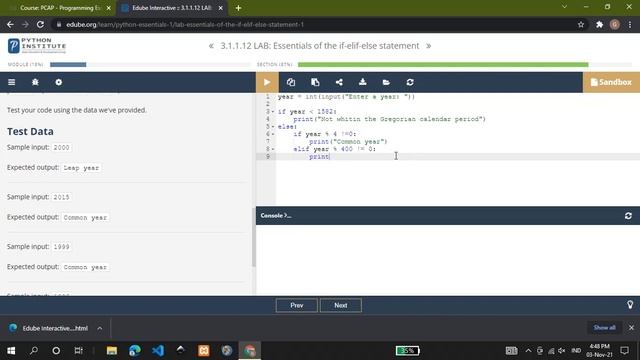Open the notification center icon
This screenshot has width=640, height=360.
coord(624,351)
